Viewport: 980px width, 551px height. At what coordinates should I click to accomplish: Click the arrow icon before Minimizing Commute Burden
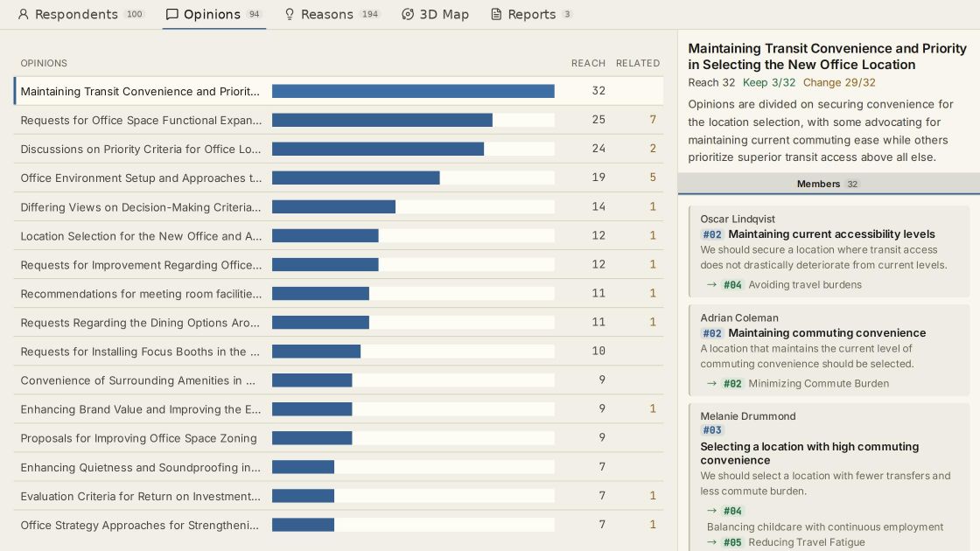pos(712,383)
